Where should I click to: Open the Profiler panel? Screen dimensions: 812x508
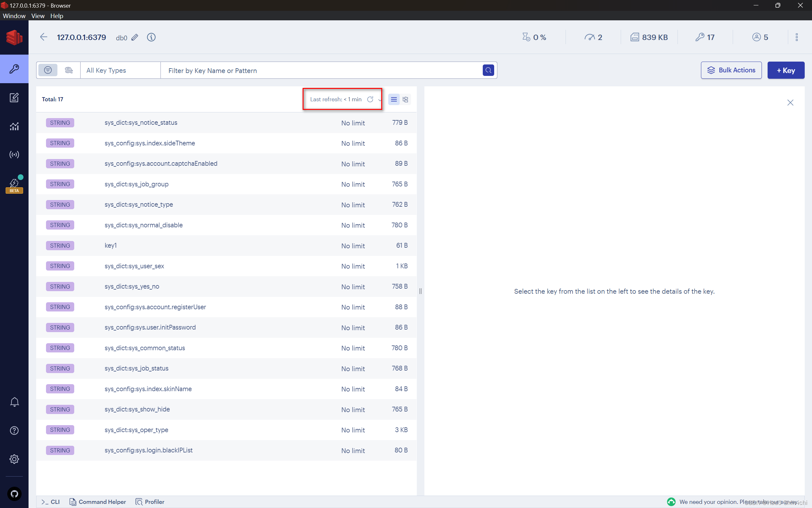pos(150,502)
